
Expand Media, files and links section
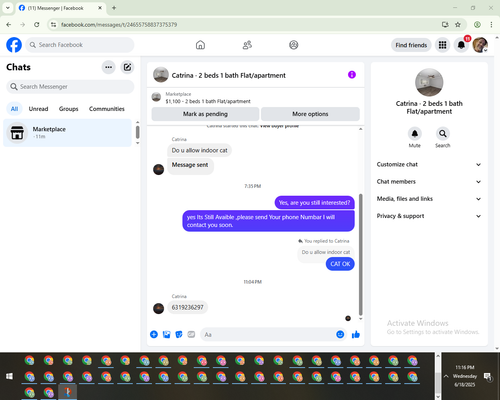[429, 199]
